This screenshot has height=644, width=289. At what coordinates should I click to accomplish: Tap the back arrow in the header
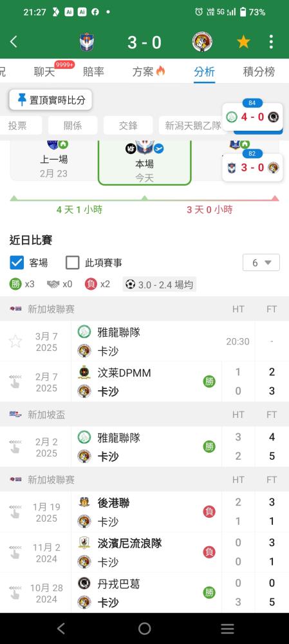14,41
